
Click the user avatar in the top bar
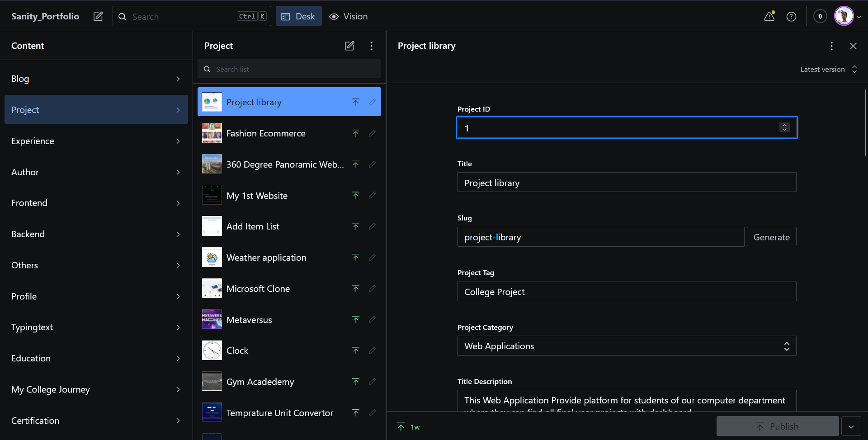click(844, 17)
